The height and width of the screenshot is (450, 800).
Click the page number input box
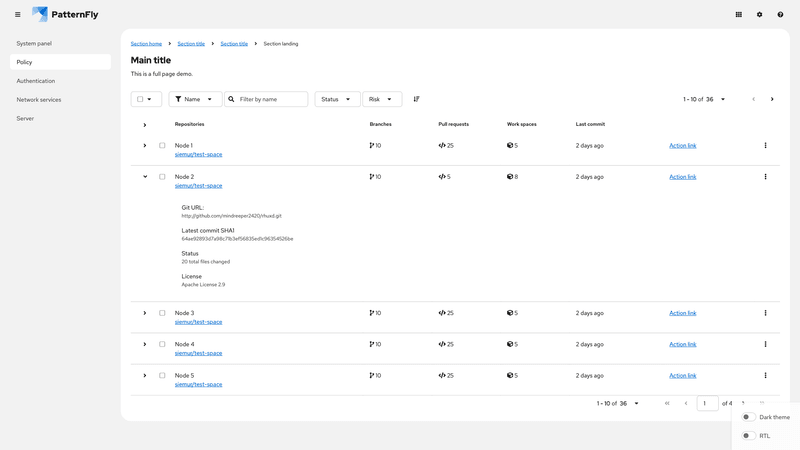(707, 403)
